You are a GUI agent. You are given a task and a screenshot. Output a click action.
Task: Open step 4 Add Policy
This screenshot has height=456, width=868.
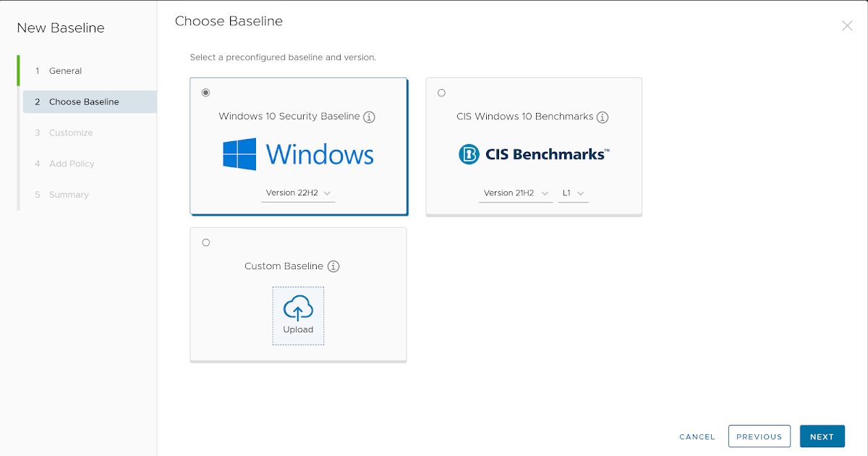tap(90, 164)
